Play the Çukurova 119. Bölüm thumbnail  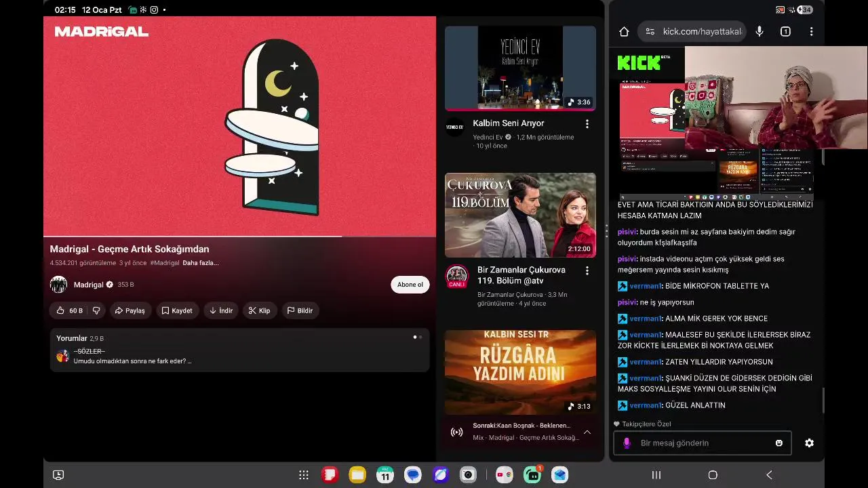pyautogui.click(x=520, y=215)
